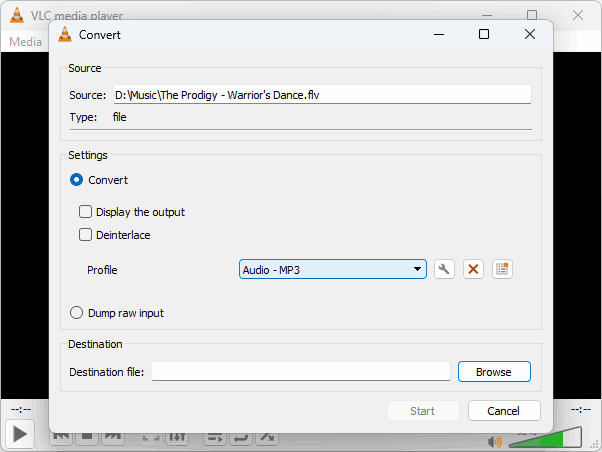Screen dimensions: 602x452
Task: Click the Source path text field
Action: click(322, 94)
